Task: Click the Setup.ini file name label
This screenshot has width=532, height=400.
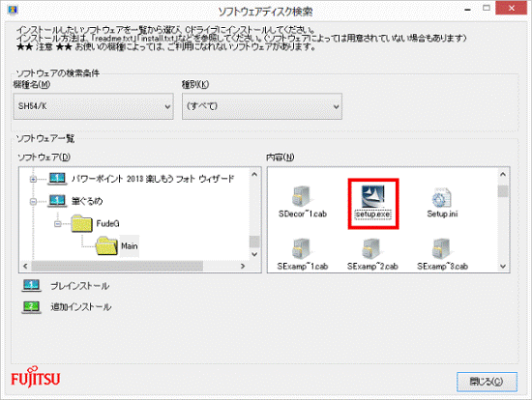Action: click(442, 214)
